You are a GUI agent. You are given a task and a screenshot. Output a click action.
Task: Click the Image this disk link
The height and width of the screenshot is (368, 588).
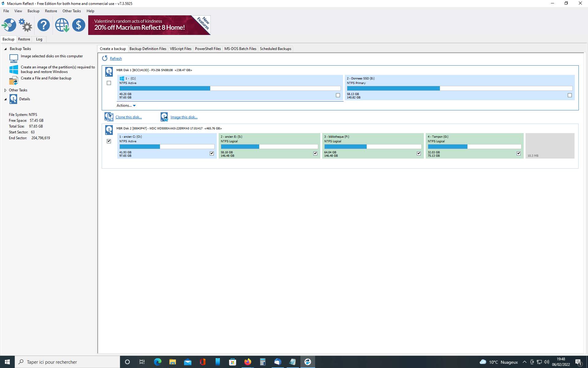point(184,117)
